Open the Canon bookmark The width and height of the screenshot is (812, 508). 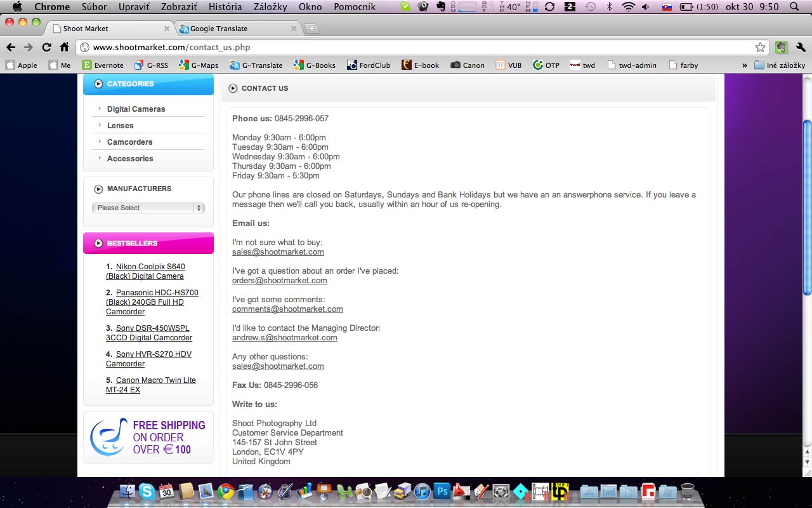pos(468,65)
